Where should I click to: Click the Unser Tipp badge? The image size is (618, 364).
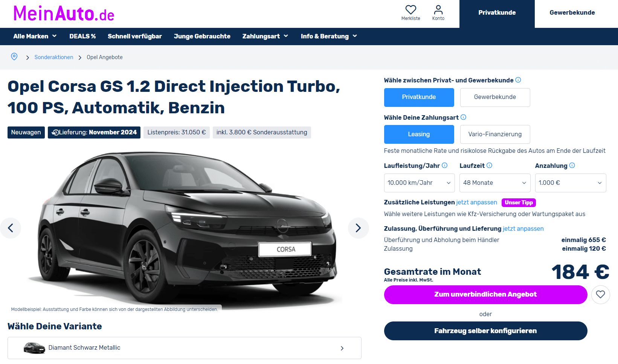pyautogui.click(x=519, y=203)
